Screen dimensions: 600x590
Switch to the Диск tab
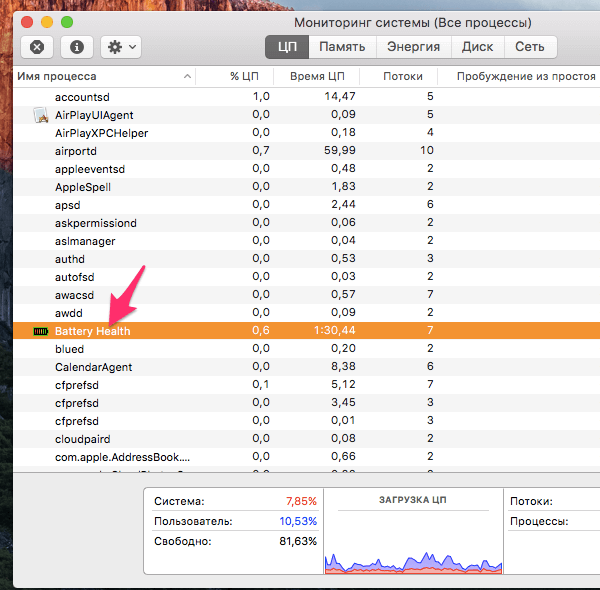(x=477, y=47)
